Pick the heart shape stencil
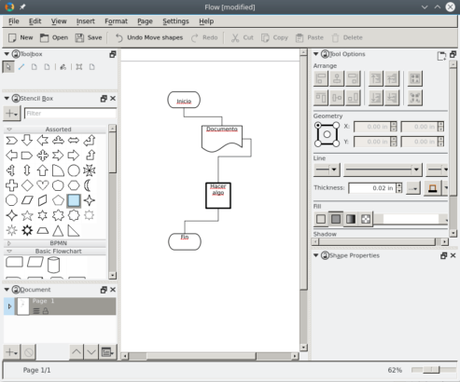460x382 pixels. click(x=42, y=185)
